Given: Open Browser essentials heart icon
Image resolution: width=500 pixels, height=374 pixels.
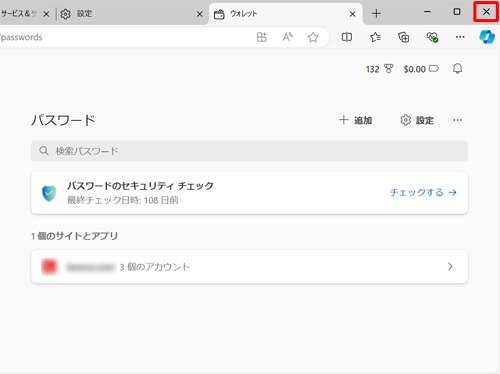Looking at the screenshot, I should coord(432,37).
